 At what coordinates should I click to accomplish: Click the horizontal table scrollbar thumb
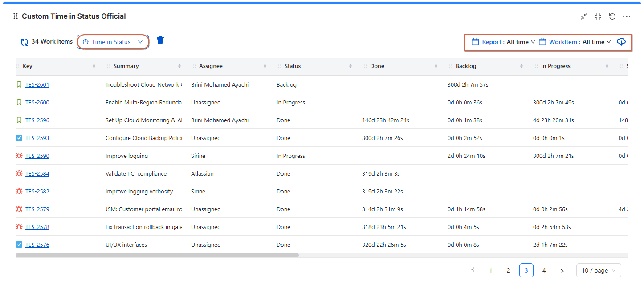(157, 255)
